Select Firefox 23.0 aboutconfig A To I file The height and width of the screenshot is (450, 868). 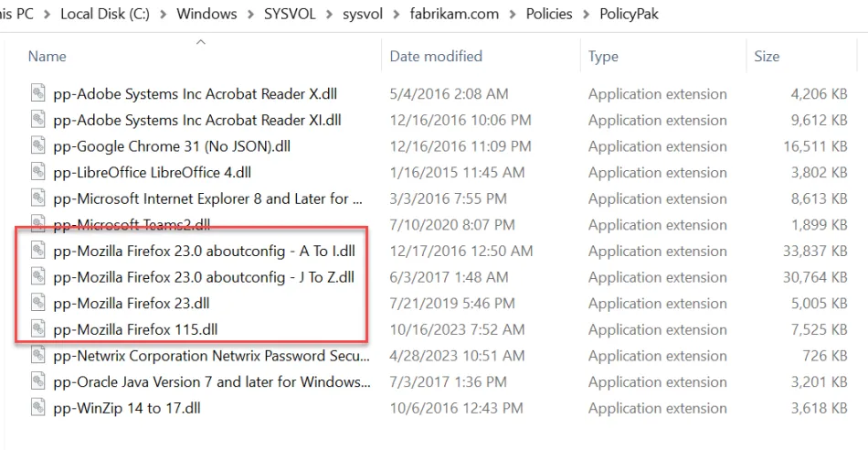click(x=204, y=251)
